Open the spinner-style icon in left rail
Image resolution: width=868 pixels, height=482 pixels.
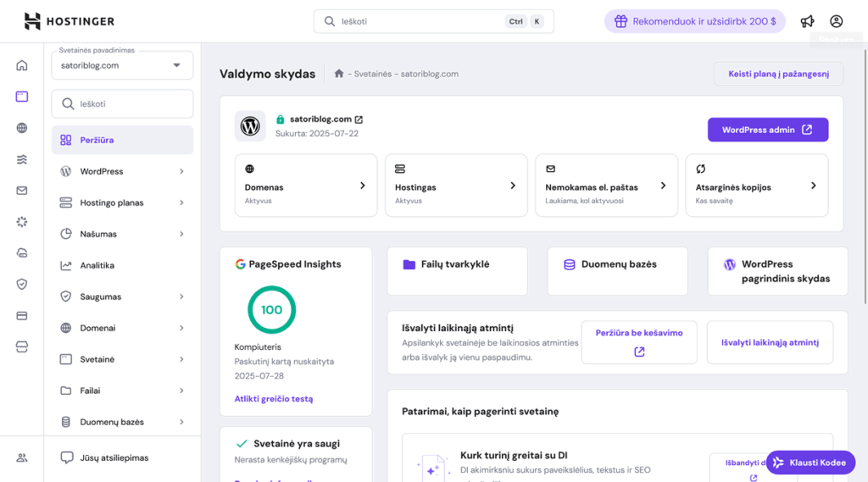tap(21, 222)
